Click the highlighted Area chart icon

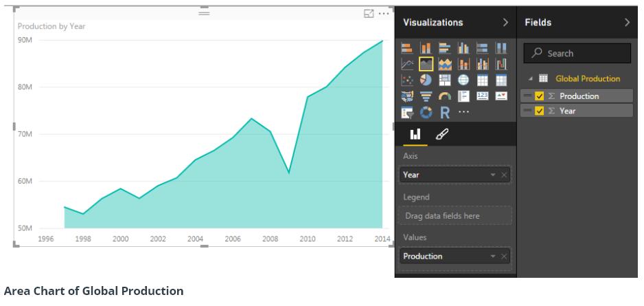pyautogui.click(x=426, y=64)
